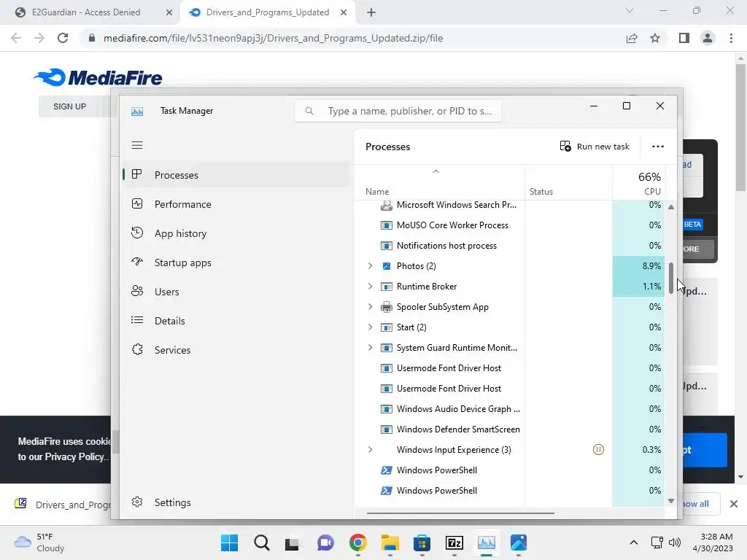Screen dimensions: 747x560
Task: Click the Spooler SubSystem printer icon
Action: [387, 307]
